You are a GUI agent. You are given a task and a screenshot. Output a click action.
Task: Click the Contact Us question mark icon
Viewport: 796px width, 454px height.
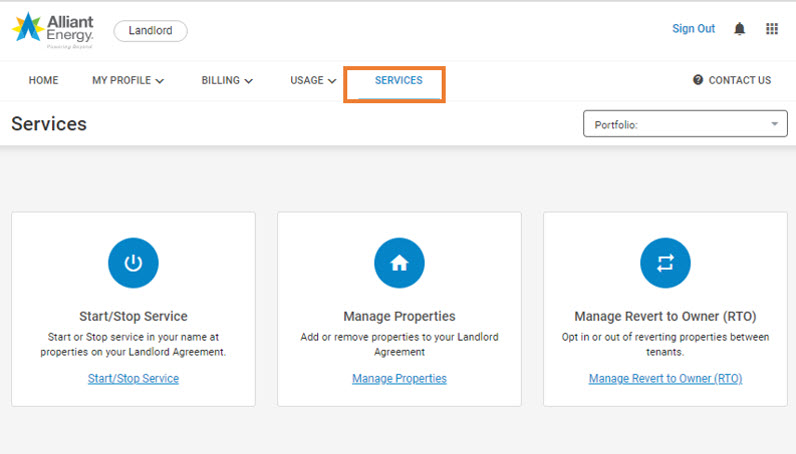click(x=698, y=80)
